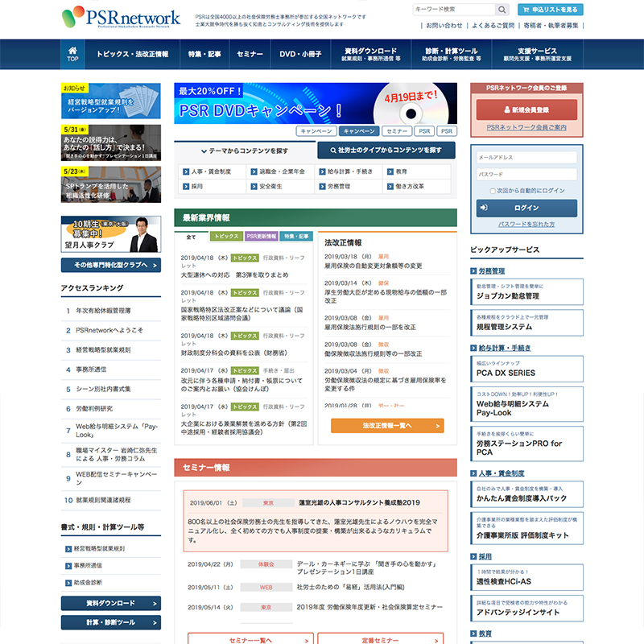Click お問い合わせ header link
Image resolution: width=644 pixels, height=644 pixels.
click(x=444, y=26)
